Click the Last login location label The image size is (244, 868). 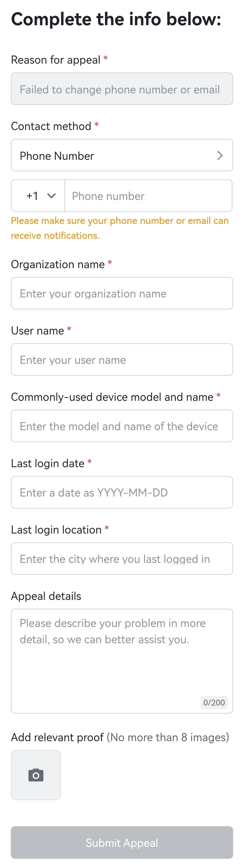coord(56,530)
